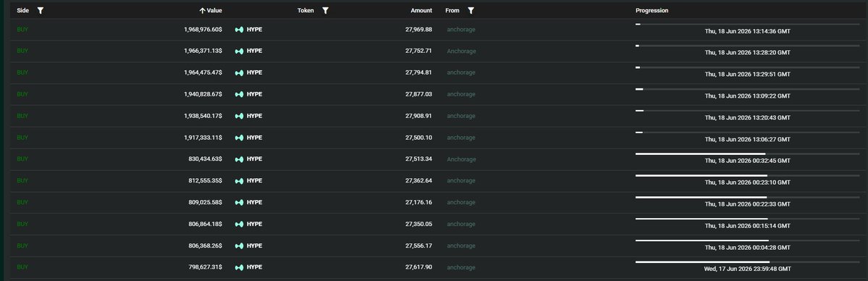The height and width of the screenshot is (281, 868).
Task: Open the Token column filter icon
Action: coord(326,11)
